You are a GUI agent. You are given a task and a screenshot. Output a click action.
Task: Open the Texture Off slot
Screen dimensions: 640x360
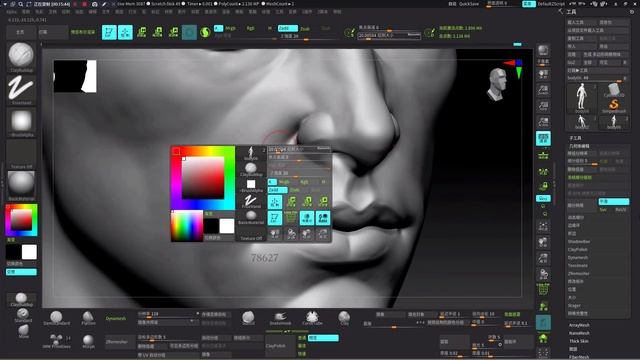21,154
